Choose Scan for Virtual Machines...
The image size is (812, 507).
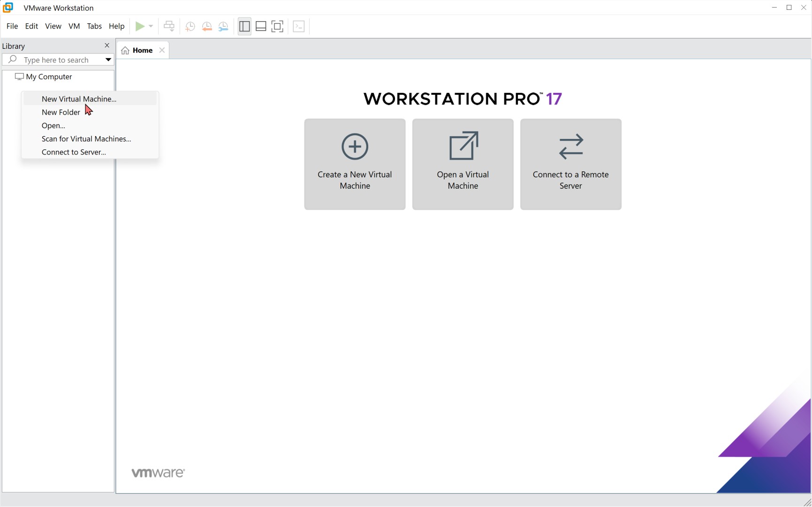click(x=90, y=139)
